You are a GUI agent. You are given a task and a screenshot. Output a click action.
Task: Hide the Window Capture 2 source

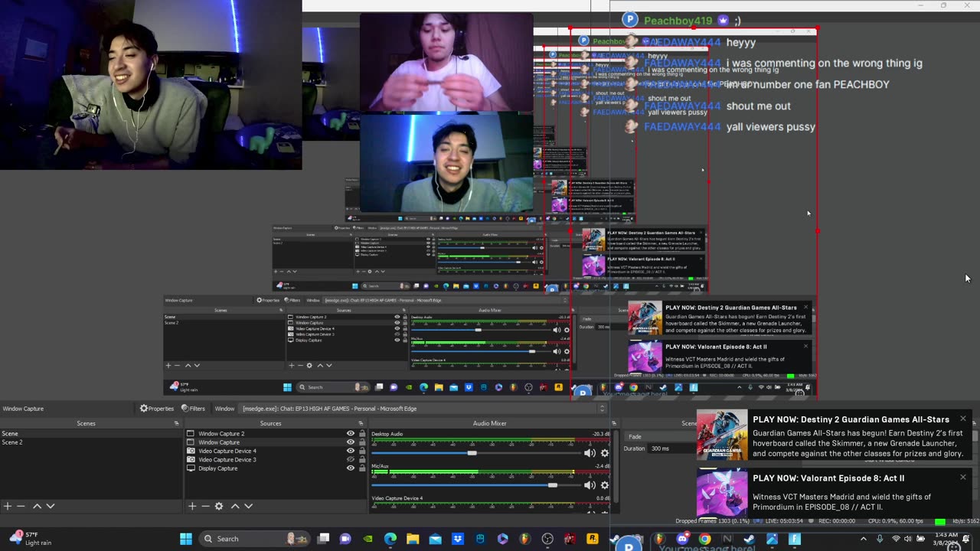coord(351,434)
